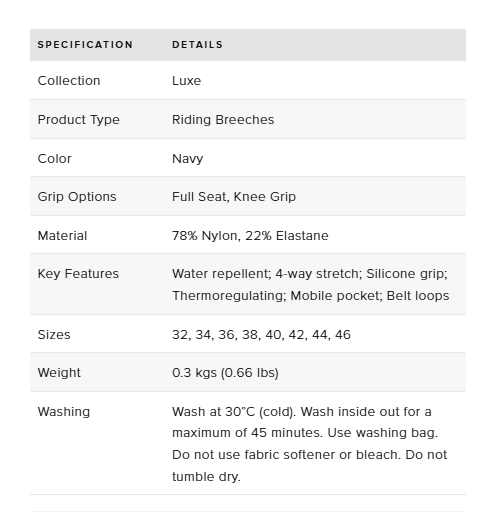Select the Grip Options label
The height and width of the screenshot is (512, 497).
tap(77, 197)
